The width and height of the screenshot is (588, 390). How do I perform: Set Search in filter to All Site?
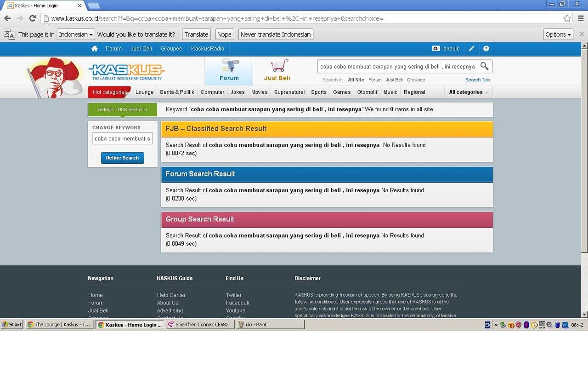click(x=356, y=80)
